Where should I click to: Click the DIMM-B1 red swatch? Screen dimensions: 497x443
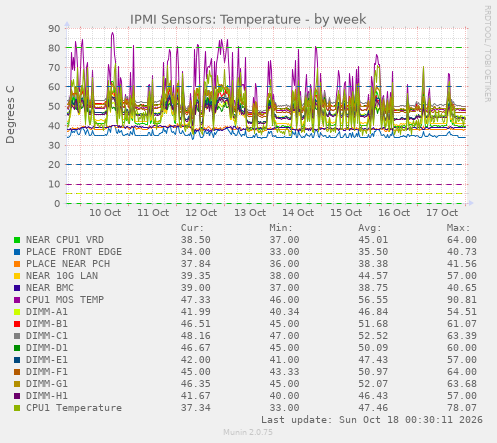pos(17,324)
